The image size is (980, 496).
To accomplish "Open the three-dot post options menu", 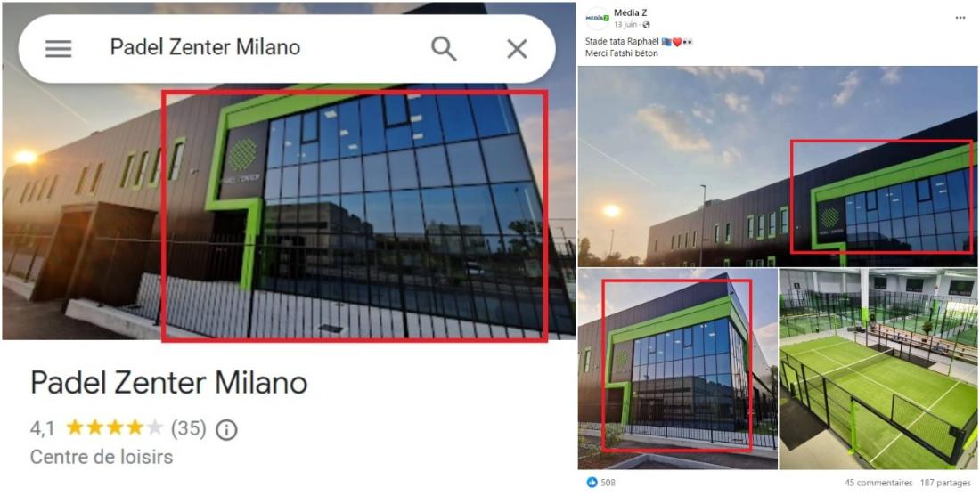I will click(x=960, y=18).
